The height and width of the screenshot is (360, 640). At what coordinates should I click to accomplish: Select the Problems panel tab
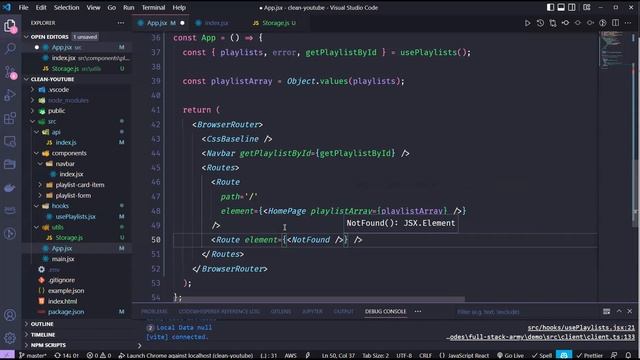tap(154, 311)
